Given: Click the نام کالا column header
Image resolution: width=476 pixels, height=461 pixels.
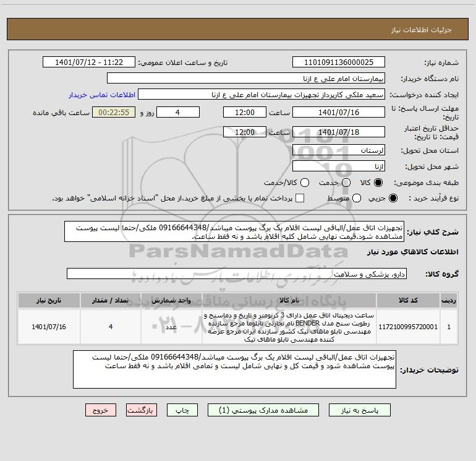Looking at the screenshot, I should pos(289,300).
